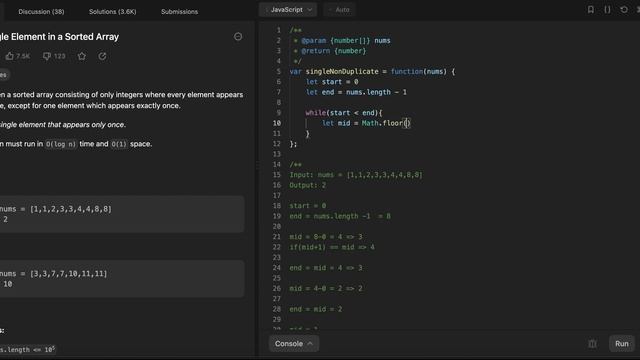The height and width of the screenshot is (360, 640).
Task: Click the 'var singleNonDuplicate' function declaration line
Action: point(372,71)
